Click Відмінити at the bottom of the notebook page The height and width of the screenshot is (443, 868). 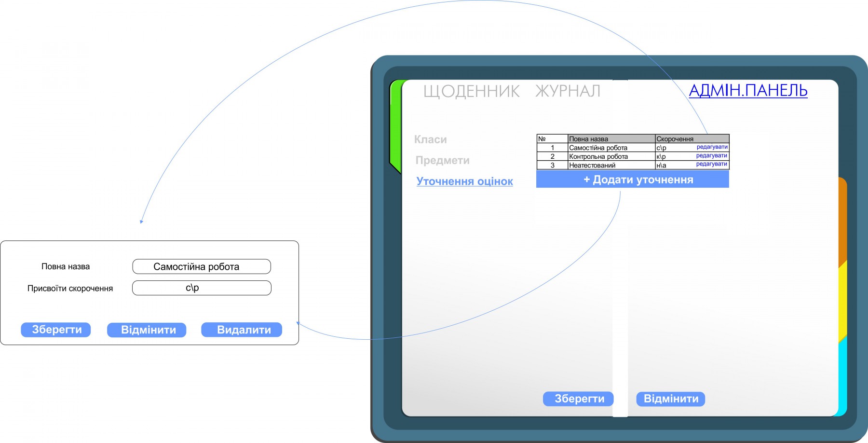coord(670,399)
